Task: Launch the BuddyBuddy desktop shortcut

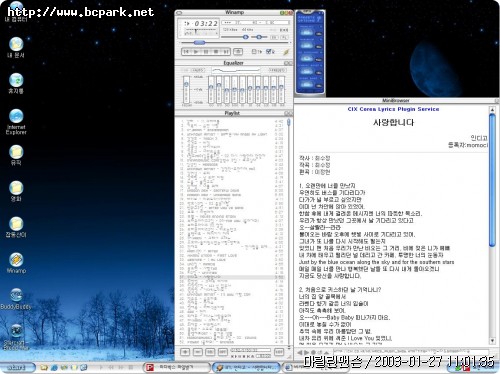Action: pos(16,299)
